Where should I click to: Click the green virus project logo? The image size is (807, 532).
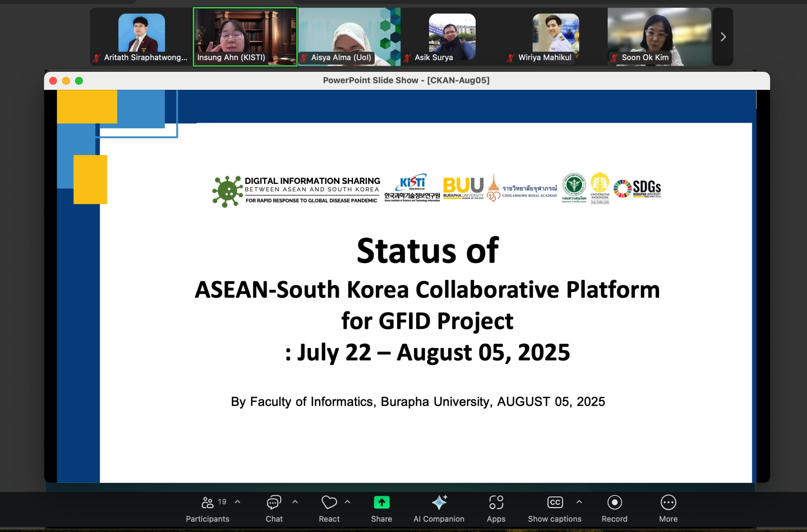point(227,191)
